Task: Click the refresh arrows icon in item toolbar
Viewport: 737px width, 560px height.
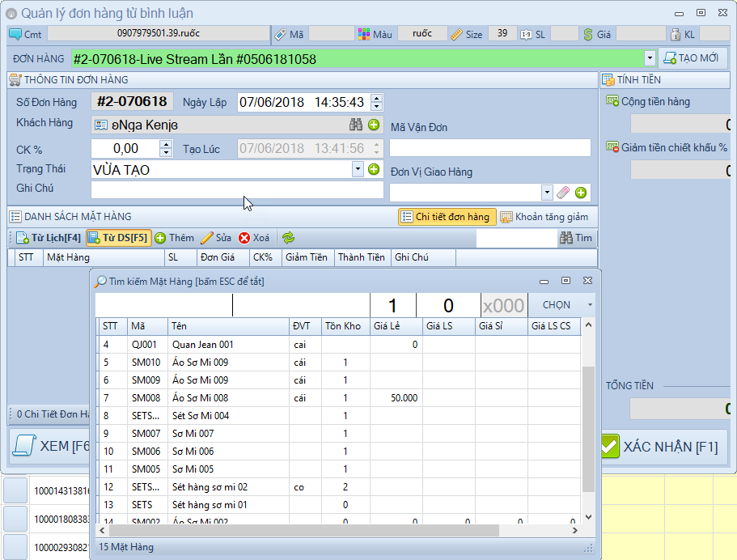Action: 288,238
